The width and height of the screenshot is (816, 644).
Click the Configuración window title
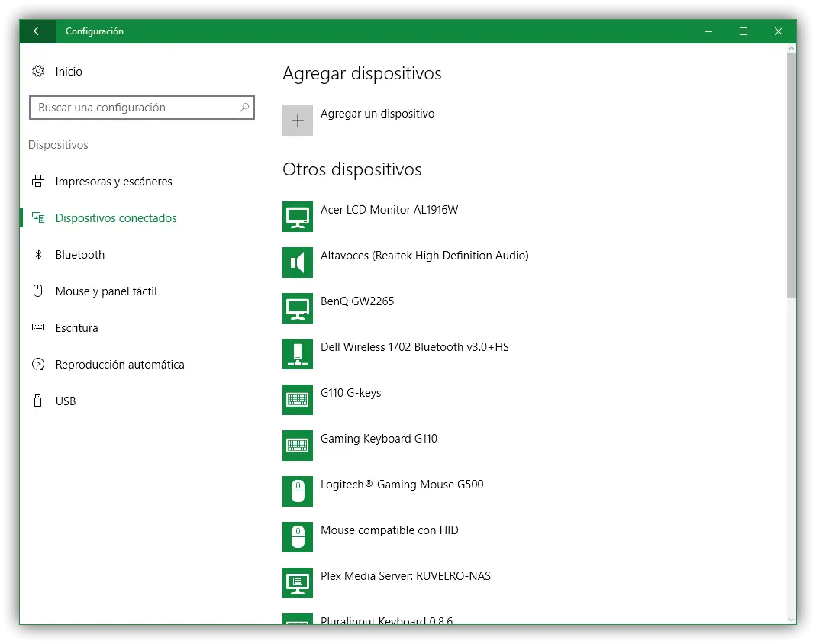point(95,31)
